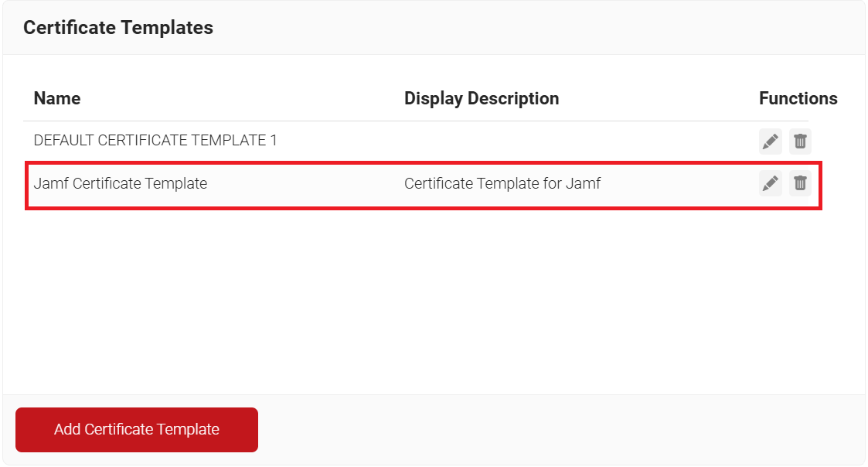Image resolution: width=868 pixels, height=467 pixels.
Task: Select the 'Jamf Certificate Template' name text
Action: [120, 183]
